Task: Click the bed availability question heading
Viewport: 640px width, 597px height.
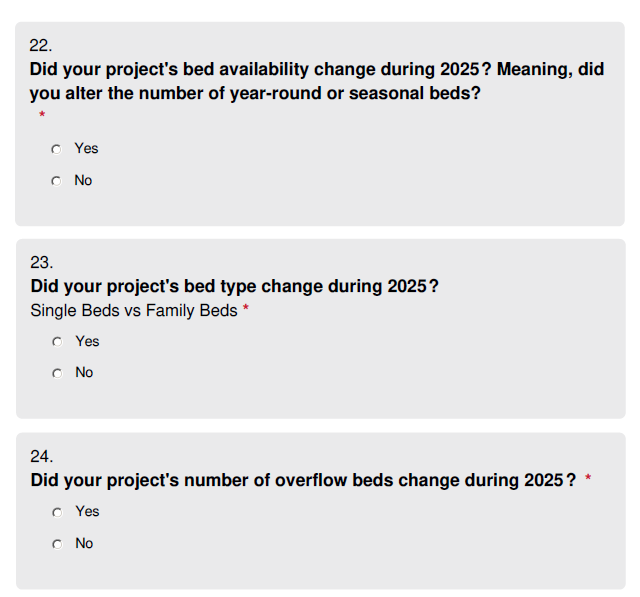Action: [316, 82]
